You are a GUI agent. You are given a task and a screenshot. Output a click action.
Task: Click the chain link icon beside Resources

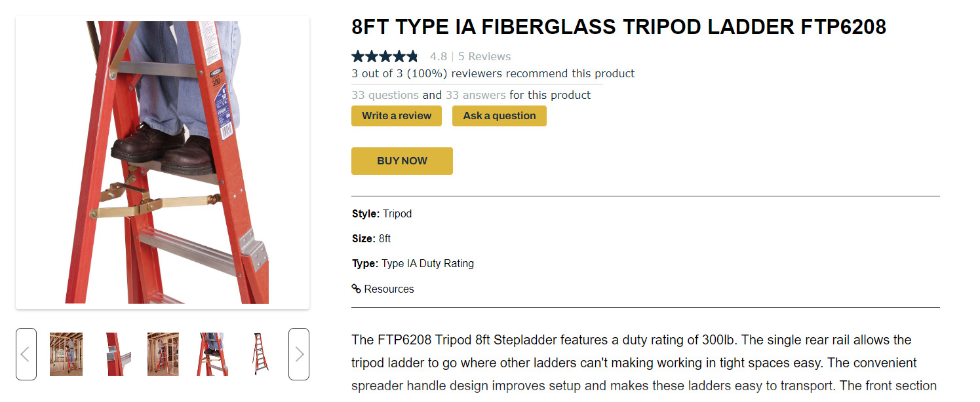coord(357,289)
